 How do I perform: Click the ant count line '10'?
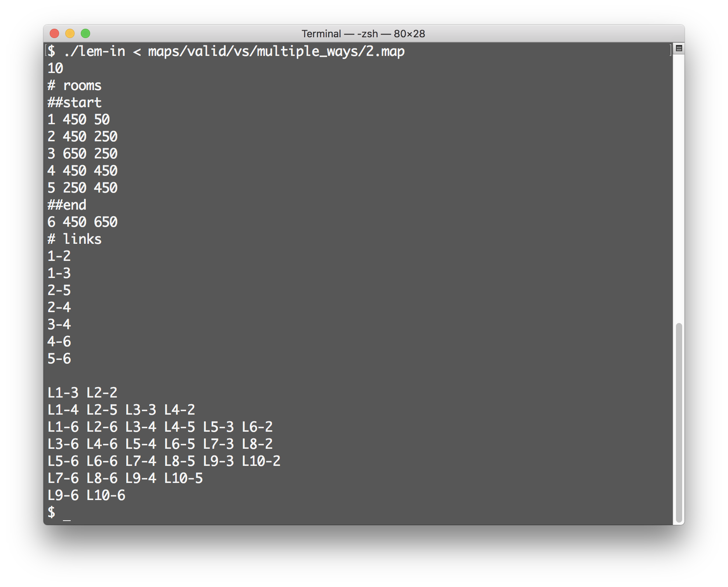[55, 68]
